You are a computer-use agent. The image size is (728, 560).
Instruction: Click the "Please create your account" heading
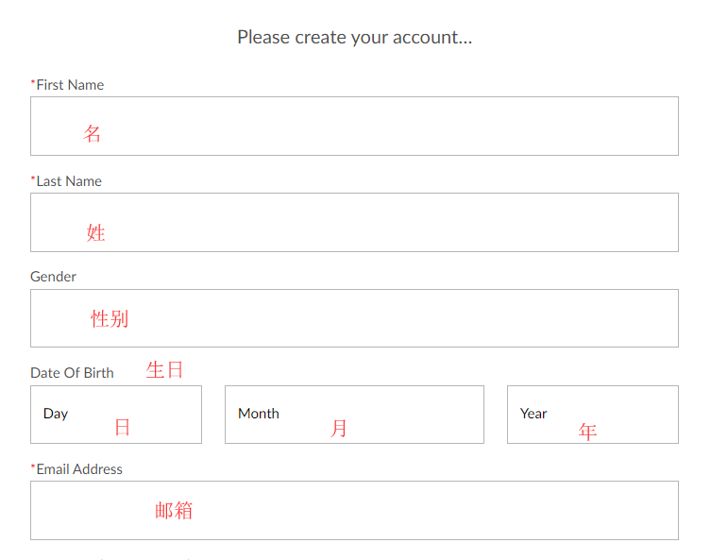(x=354, y=38)
